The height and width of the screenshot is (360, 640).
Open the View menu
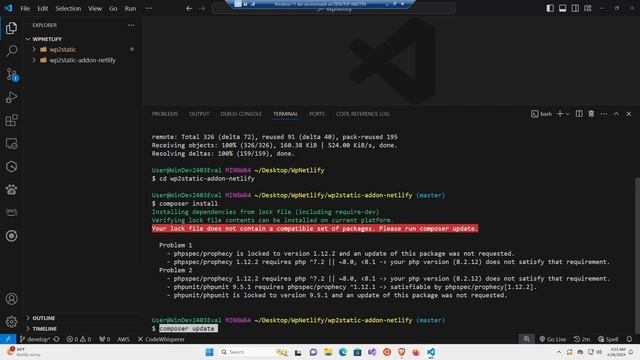point(95,8)
